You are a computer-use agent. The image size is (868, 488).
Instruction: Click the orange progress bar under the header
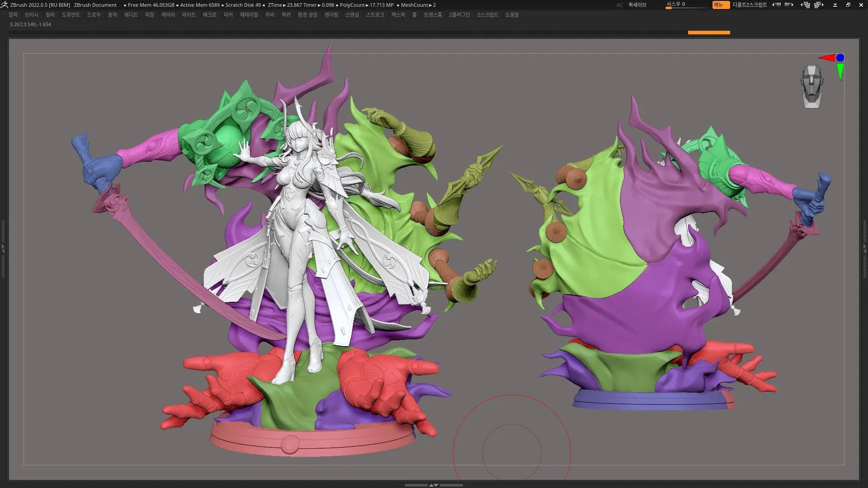[x=708, y=33]
